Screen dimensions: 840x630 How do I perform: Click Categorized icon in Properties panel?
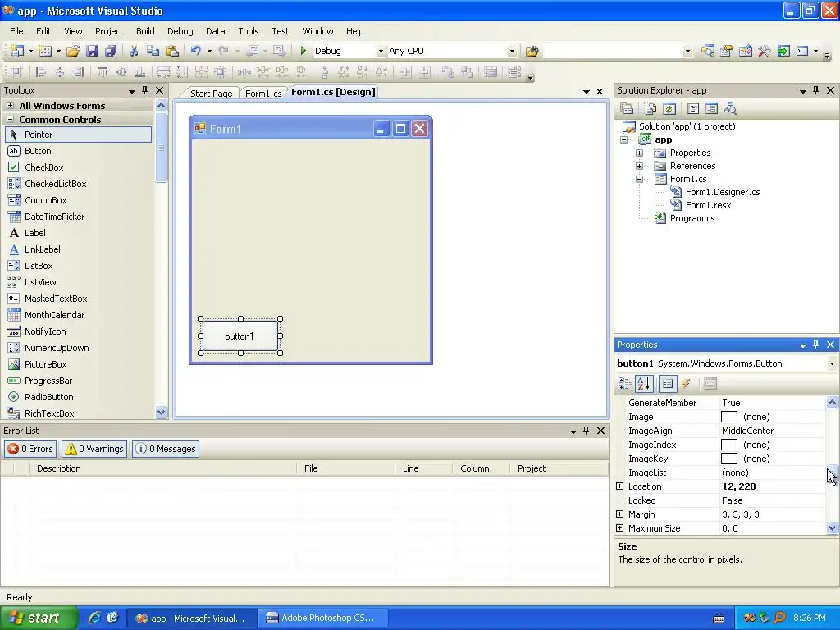624,384
